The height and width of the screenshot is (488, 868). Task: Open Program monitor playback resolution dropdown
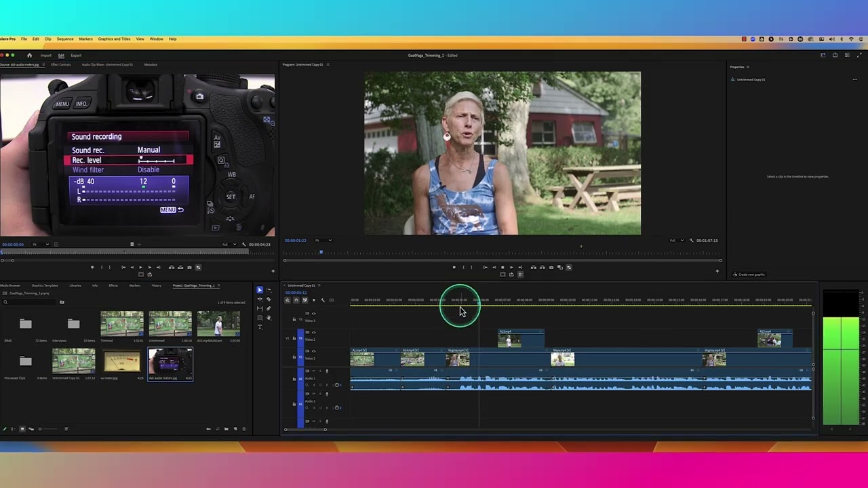[x=676, y=241]
